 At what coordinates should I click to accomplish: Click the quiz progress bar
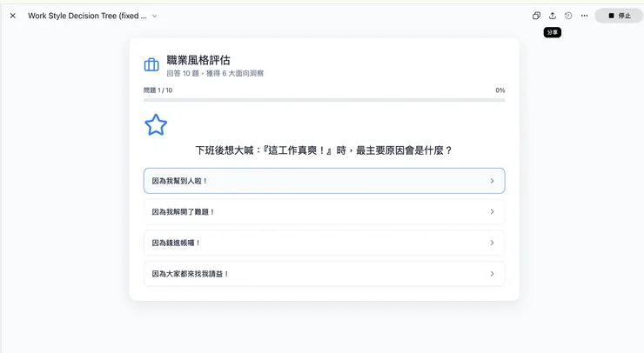point(324,100)
